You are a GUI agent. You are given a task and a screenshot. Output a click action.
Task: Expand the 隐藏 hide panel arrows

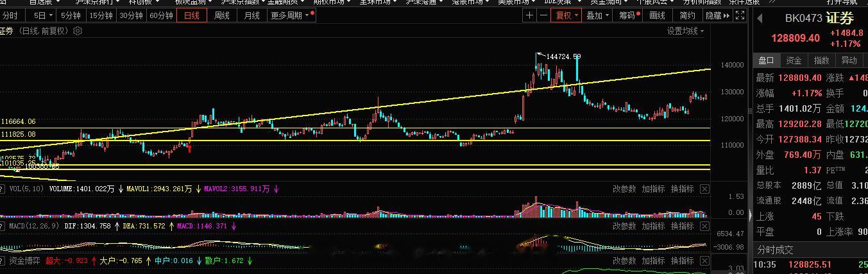717,15
